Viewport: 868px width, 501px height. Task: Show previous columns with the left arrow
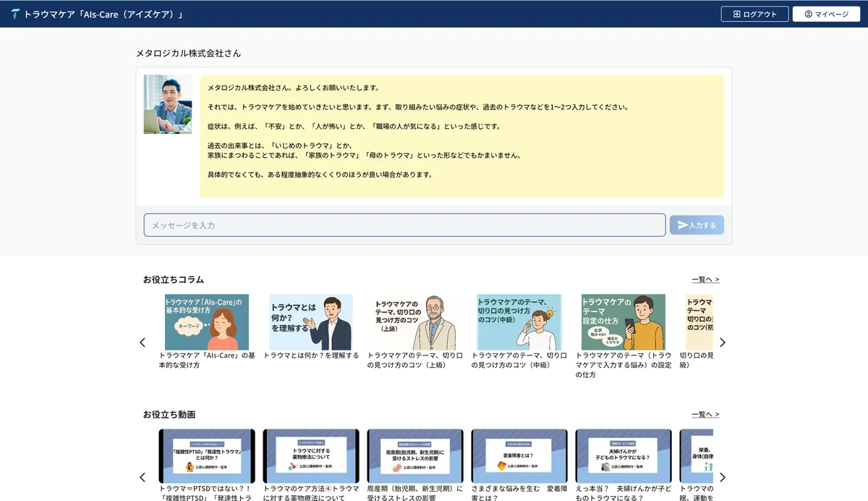point(142,342)
